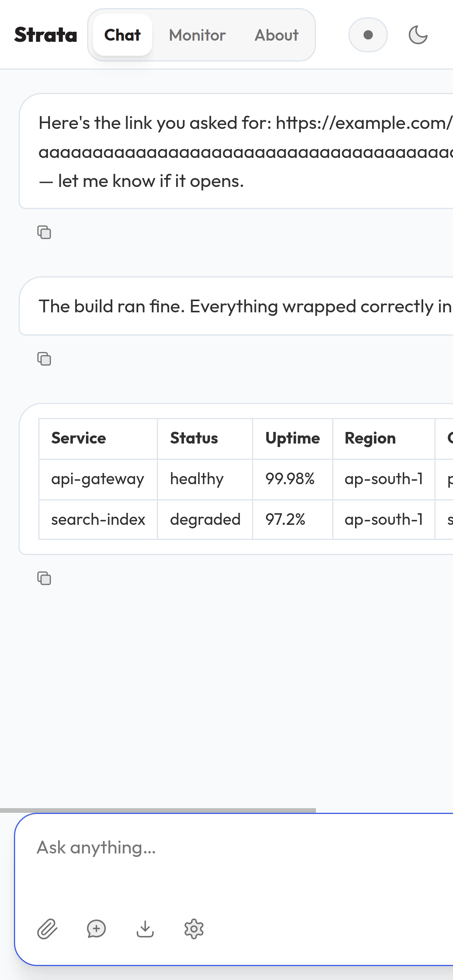453x980 pixels.
Task: Toggle dark mode with the moon icon
Action: coord(418,35)
